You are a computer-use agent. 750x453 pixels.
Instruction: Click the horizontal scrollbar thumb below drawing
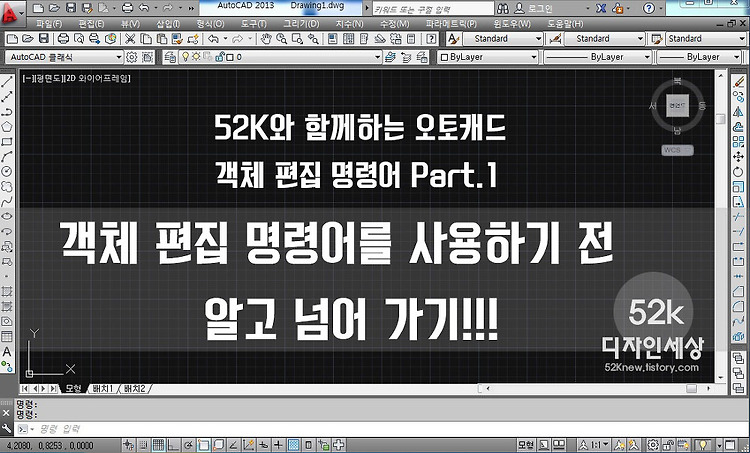coord(691,388)
